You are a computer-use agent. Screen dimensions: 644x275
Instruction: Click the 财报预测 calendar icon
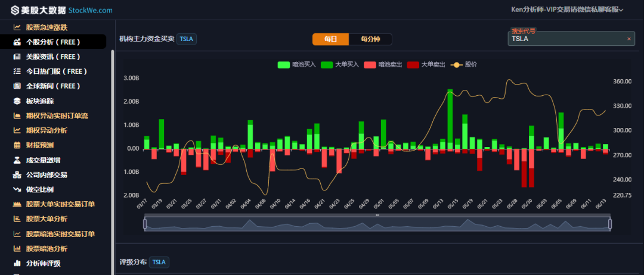coord(17,145)
